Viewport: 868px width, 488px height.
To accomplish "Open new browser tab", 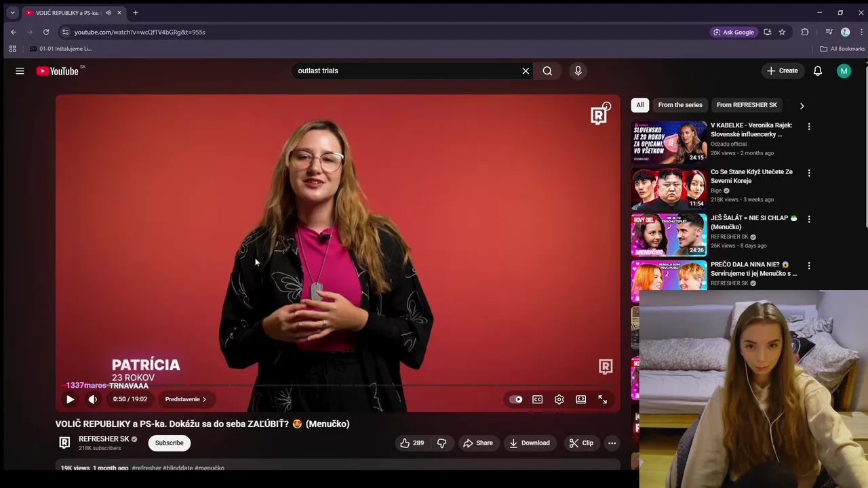I will tap(136, 12).
